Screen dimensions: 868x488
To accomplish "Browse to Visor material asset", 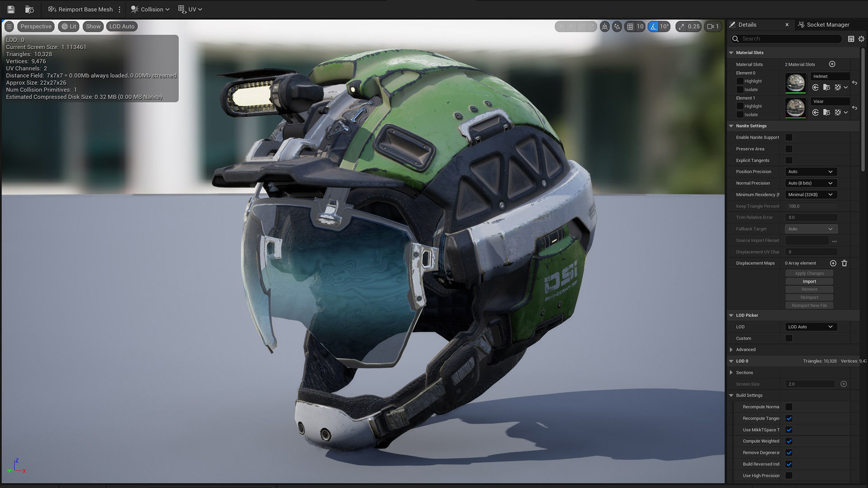I will point(826,113).
